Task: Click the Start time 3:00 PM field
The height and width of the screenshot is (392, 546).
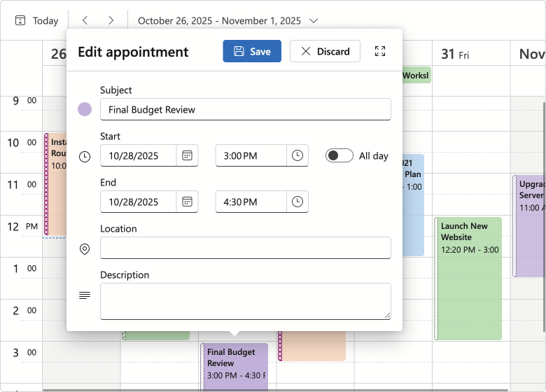Action: coord(251,155)
